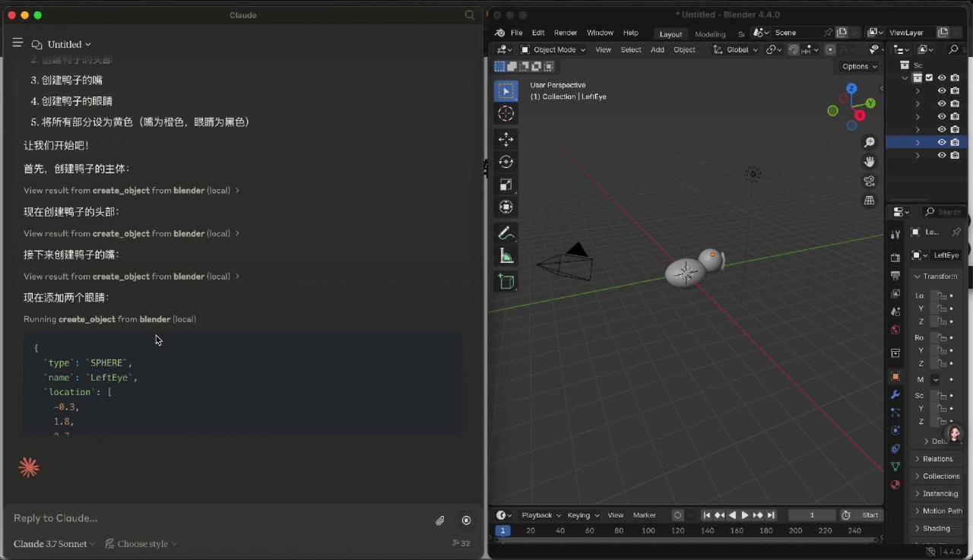
Task: Toggle the lock on the Ro rotation row
Action: [x=942, y=337]
